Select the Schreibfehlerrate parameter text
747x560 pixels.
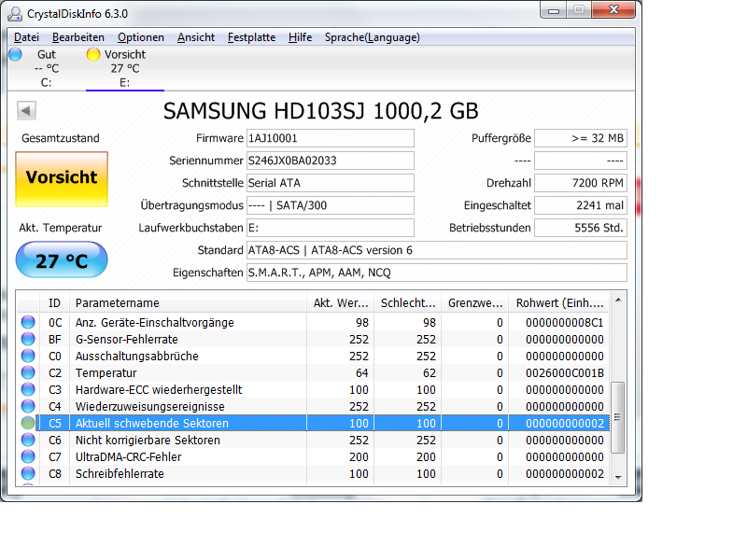tap(120, 473)
